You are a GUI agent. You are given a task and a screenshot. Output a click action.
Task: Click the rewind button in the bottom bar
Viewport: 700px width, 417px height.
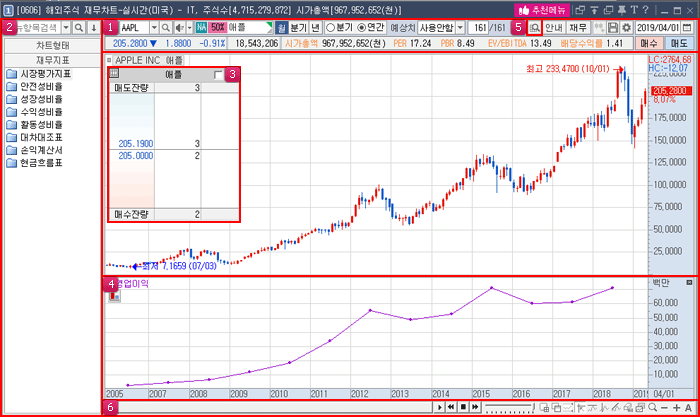tap(451, 407)
